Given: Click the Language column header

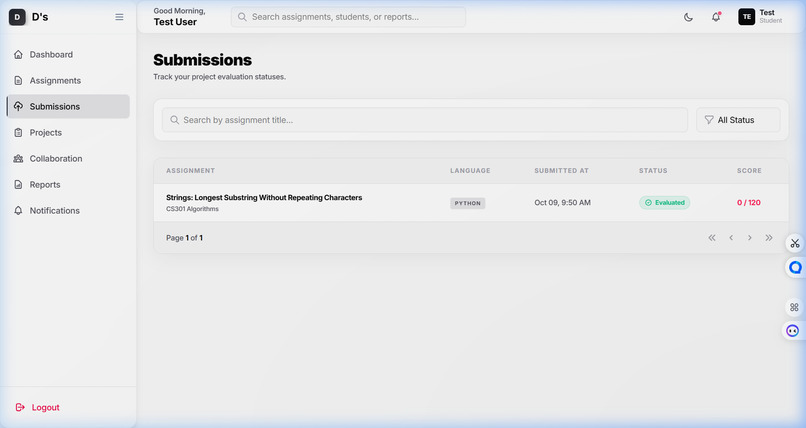Looking at the screenshot, I should click(470, 171).
